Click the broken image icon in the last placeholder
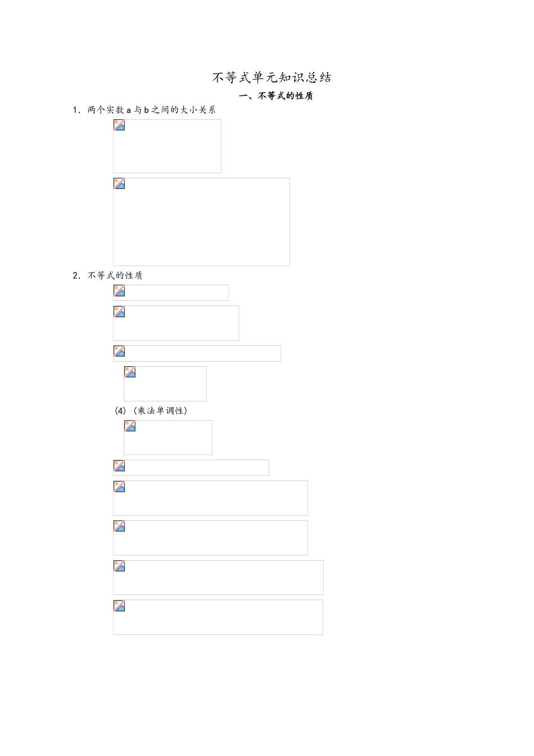 pyautogui.click(x=119, y=606)
